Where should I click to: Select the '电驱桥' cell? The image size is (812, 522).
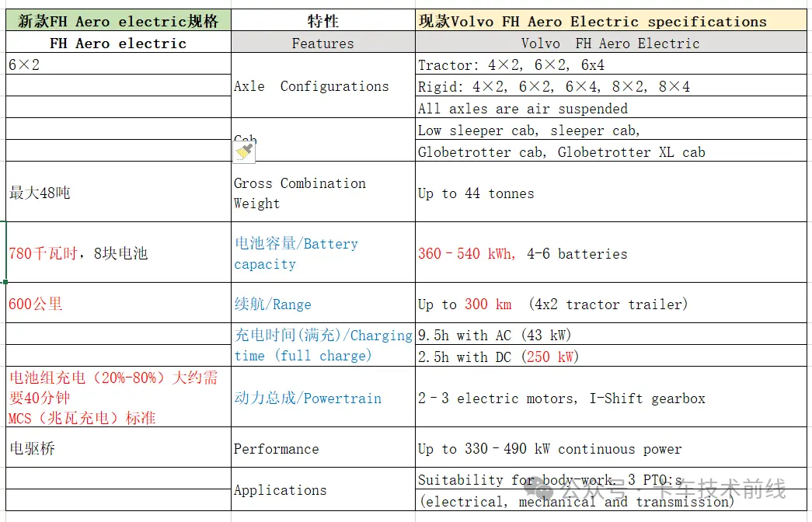118,447
